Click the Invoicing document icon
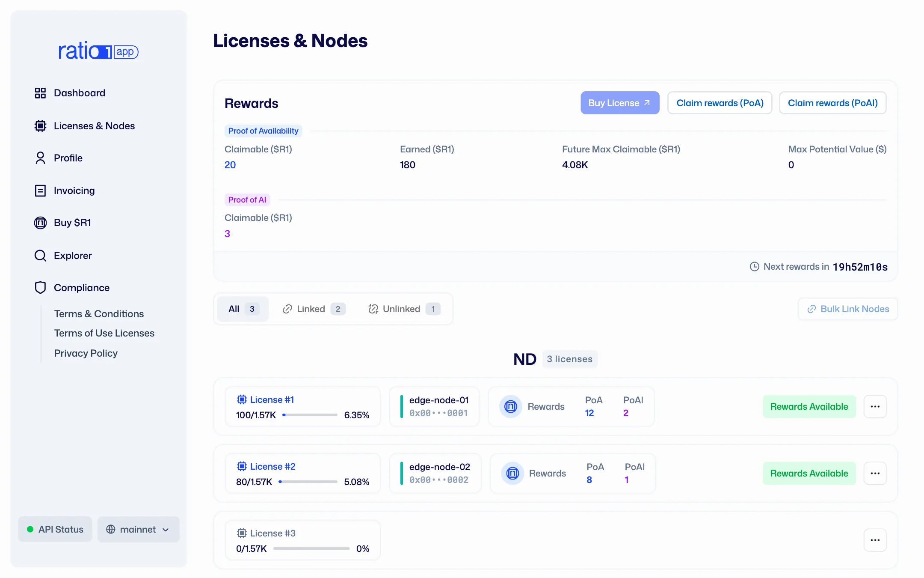924x578 pixels. 40,191
